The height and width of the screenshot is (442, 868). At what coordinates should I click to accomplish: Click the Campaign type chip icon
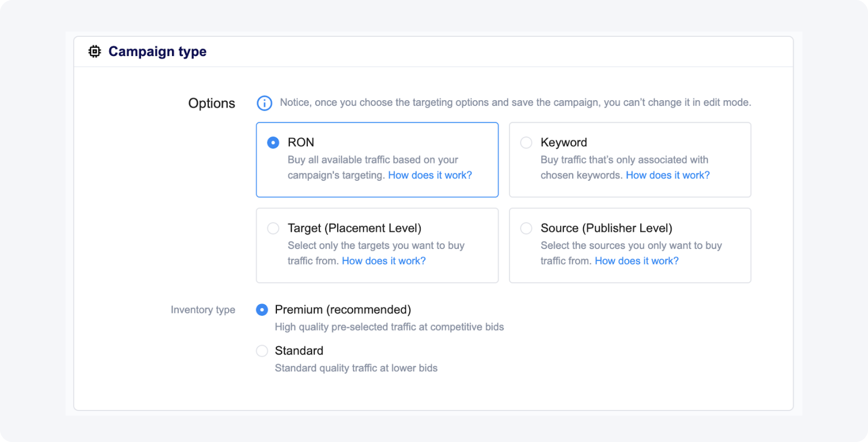[x=94, y=51]
